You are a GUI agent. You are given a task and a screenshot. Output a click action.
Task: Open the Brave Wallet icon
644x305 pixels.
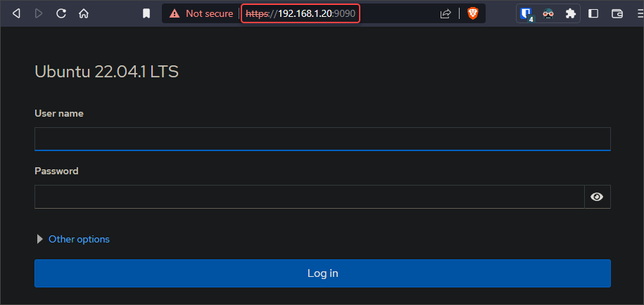617,13
